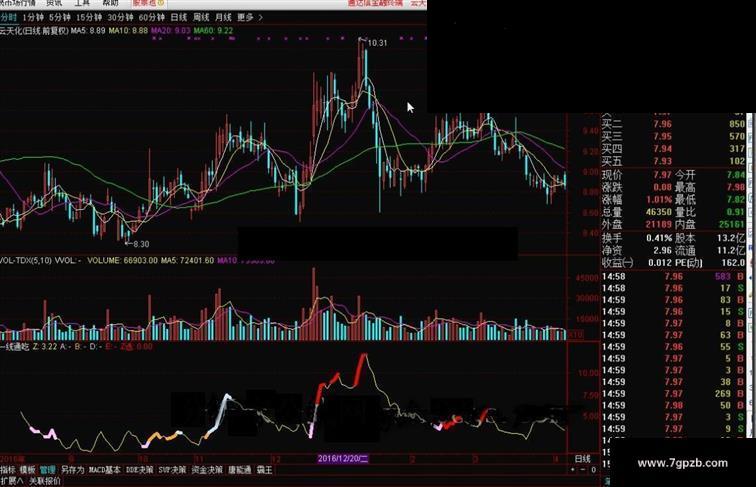Select the DDE决策 indicator template

pos(139,470)
